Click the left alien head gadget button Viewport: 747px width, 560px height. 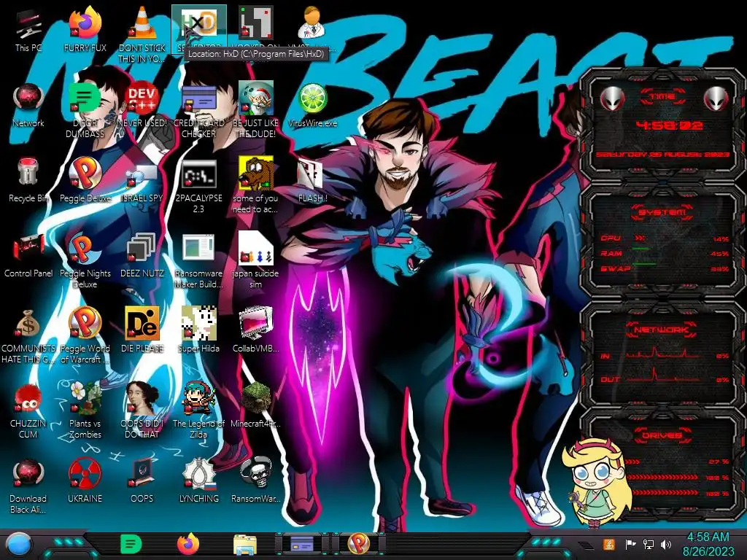612,98
